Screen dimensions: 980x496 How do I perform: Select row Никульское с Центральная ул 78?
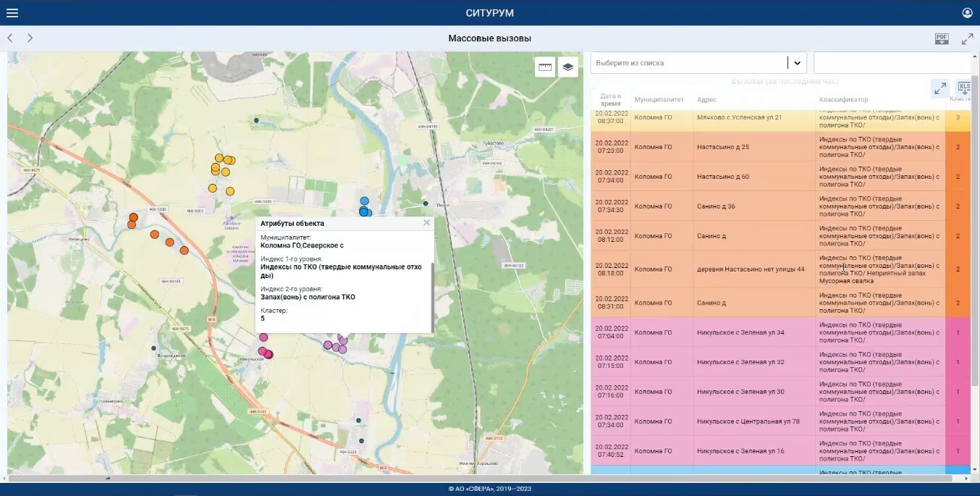tap(780, 421)
